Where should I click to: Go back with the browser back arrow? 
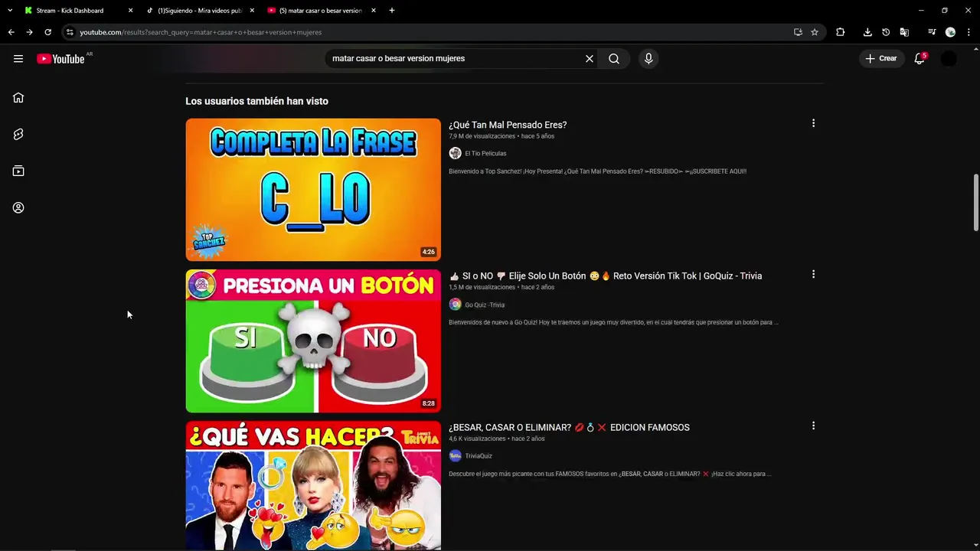pos(11,32)
